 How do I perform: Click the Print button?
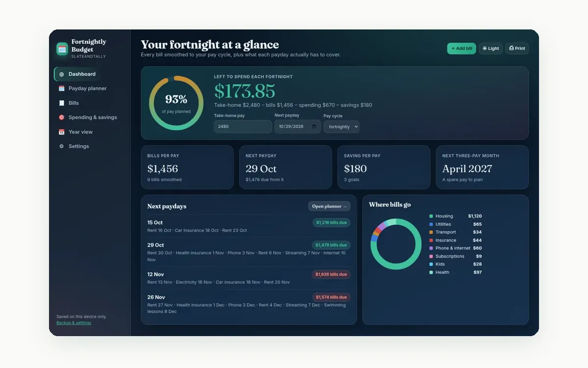(x=517, y=49)
